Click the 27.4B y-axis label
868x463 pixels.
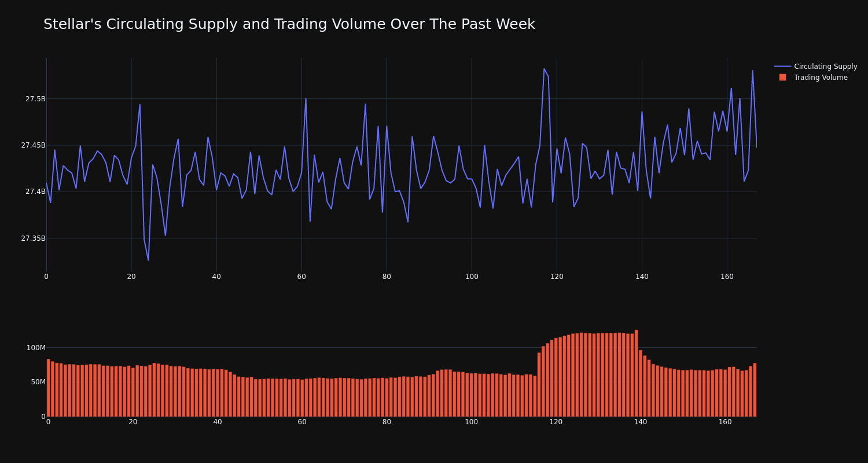click(35, 192)
